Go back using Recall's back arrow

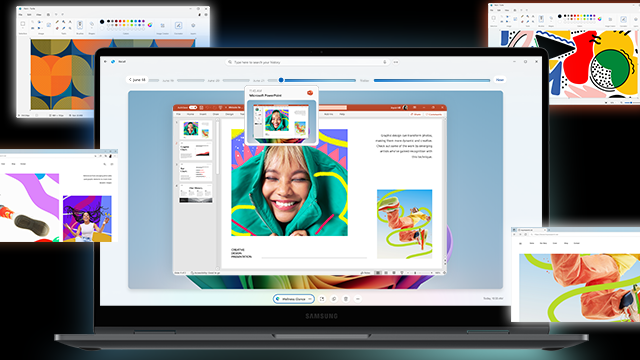105,62
